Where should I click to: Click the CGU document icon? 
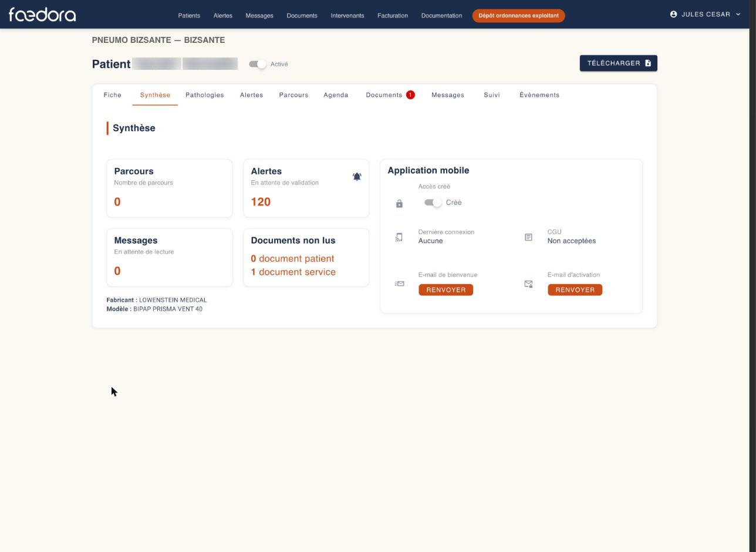pyautogui.click(x=528, y=237)
